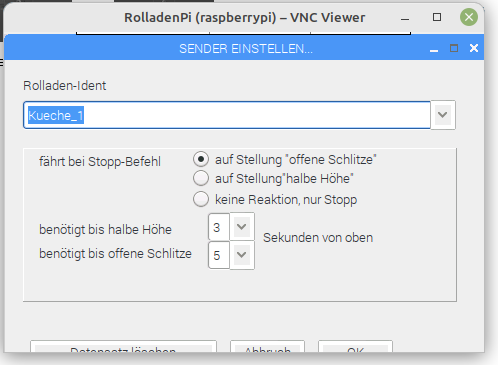Click the halbe Höhe value field showing 3
498x365 pixels.
click(219, 227)
